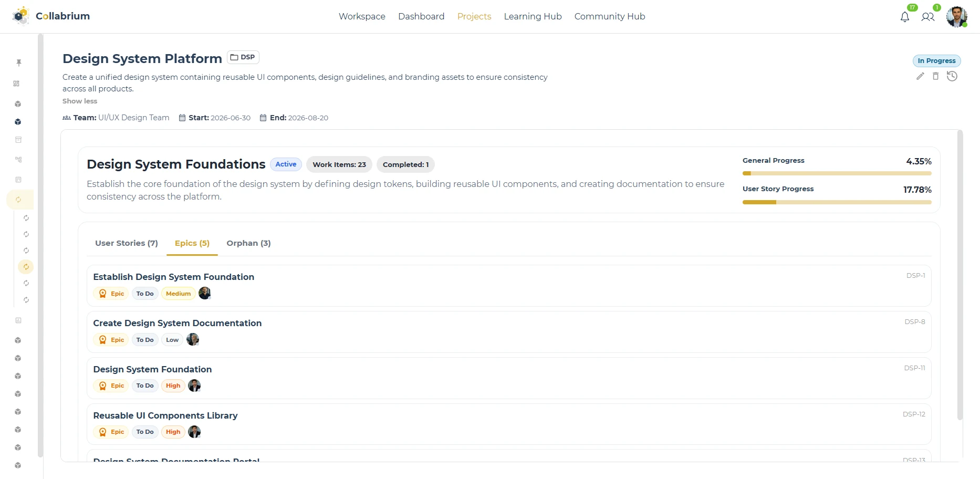Viewport: 980px width, 479px height.
Task: Click Epic badge icon on Reusable UI Components Library
Action: (x=103, y=432)
